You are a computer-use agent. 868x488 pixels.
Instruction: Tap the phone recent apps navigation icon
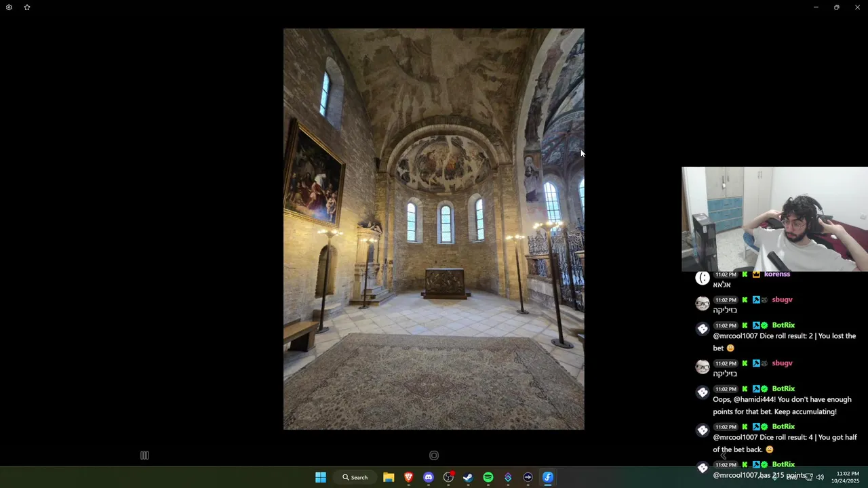144,455
